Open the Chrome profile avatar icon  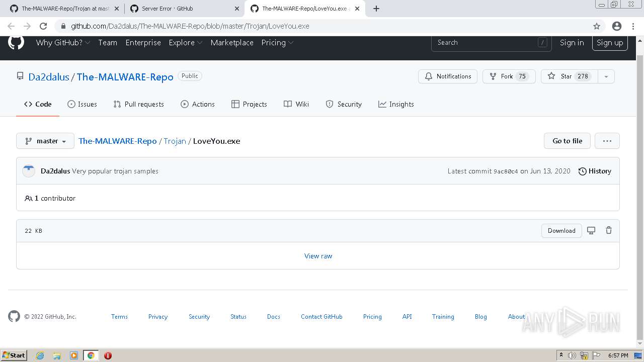[x=616, y=26]
